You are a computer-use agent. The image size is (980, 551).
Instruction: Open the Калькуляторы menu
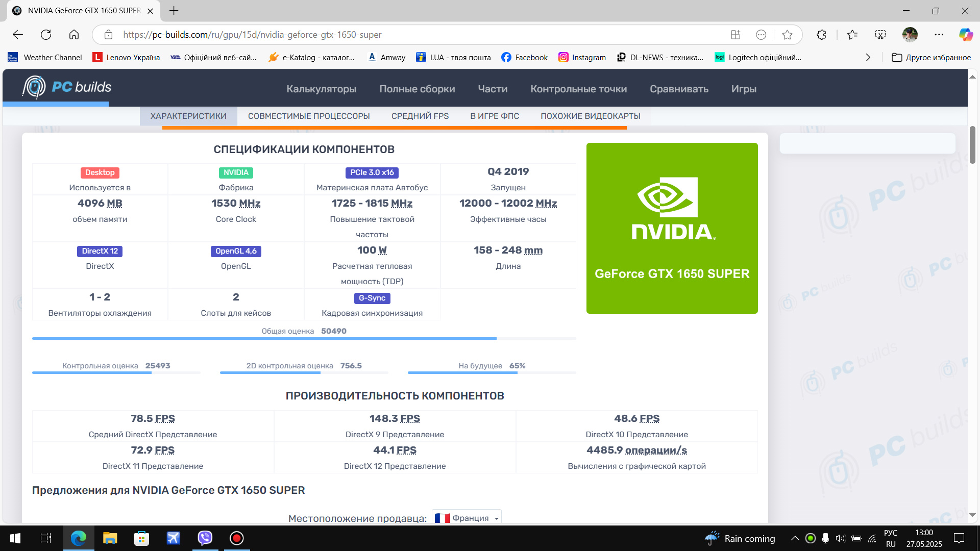[321, 89]
